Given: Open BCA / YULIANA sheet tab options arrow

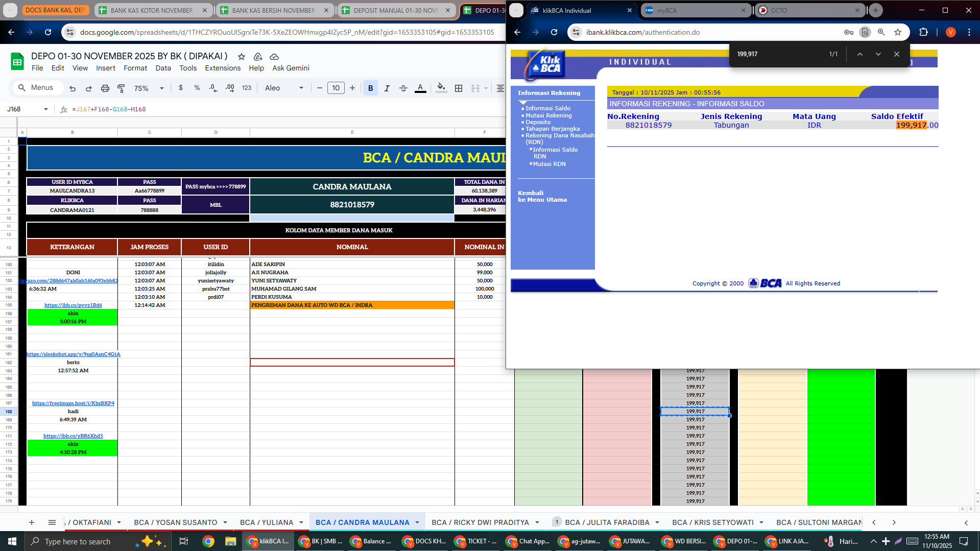Looking at the screenshot, I should [x=301, y=522].
